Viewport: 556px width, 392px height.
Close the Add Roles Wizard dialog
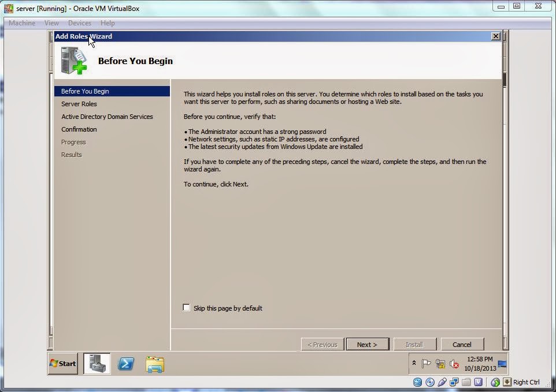point(496,36)
